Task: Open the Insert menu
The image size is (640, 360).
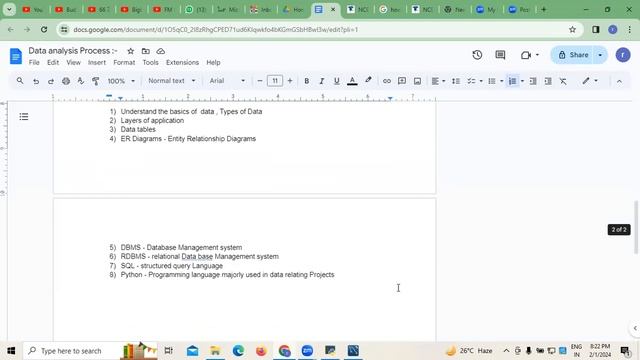Action: pyautogui.click(x=97, y=62)
